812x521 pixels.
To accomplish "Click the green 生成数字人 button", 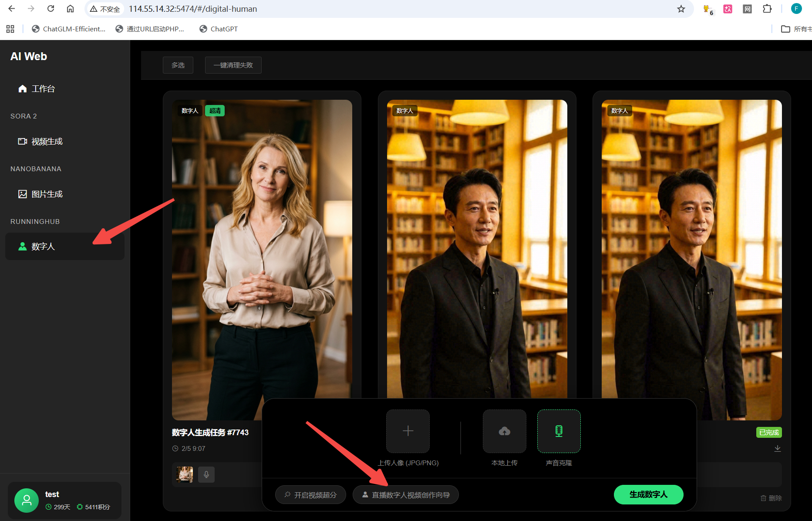I will point(648,494).
